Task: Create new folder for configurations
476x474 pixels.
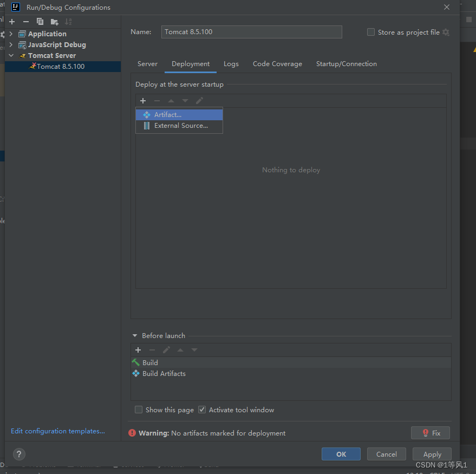Action: 54,22
